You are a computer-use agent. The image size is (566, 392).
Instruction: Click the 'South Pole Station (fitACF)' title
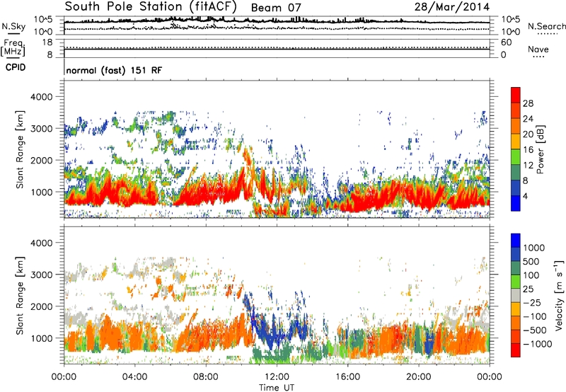pos(151,7)
